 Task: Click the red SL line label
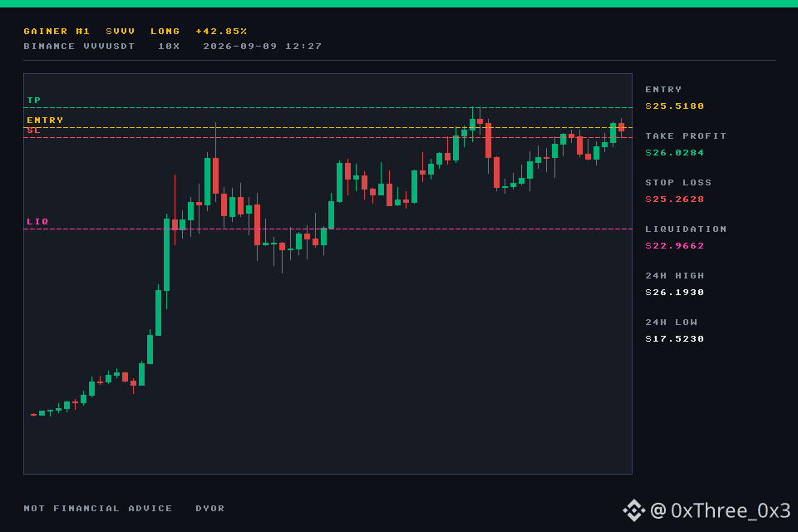tap(33, 131)
